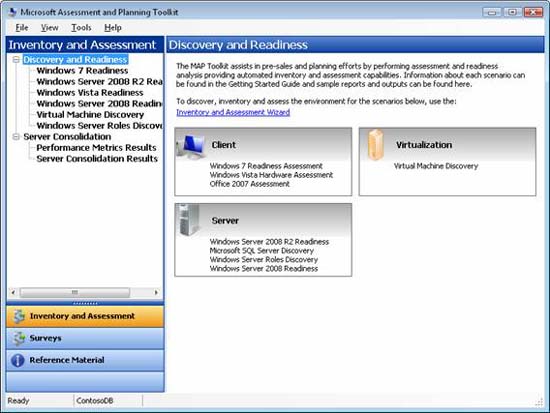The height and width of the screenshot is (413, 550).
Task: Select Windows Server 2008 R2 Readiness tree item
Action: [x=99, y=81]
